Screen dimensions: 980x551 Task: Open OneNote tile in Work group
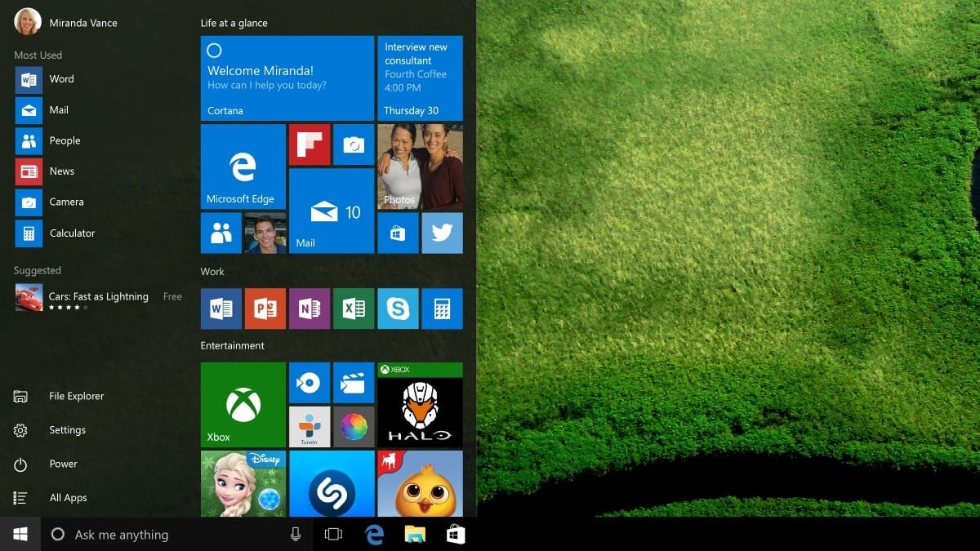[310, 309]
